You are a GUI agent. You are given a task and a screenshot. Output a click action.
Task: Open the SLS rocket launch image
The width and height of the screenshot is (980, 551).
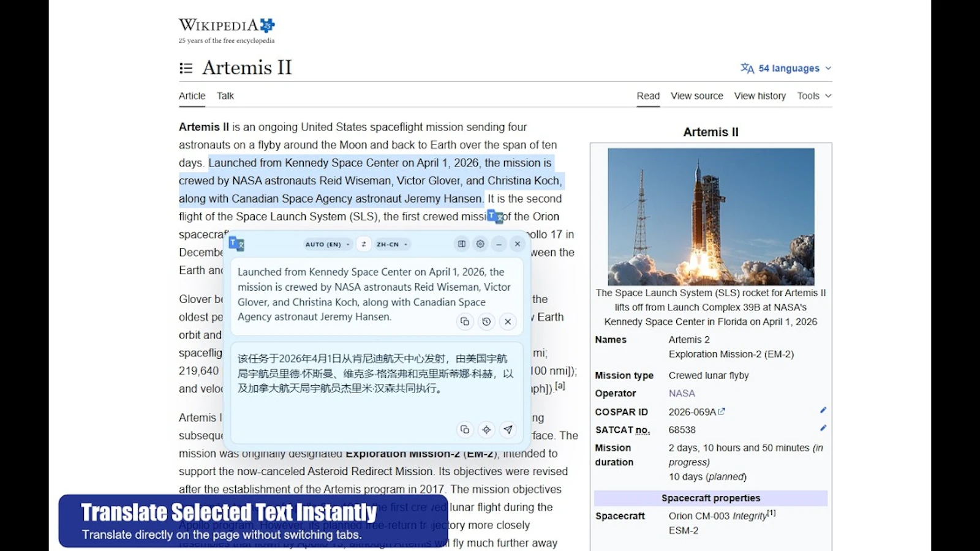coord(711,217)
